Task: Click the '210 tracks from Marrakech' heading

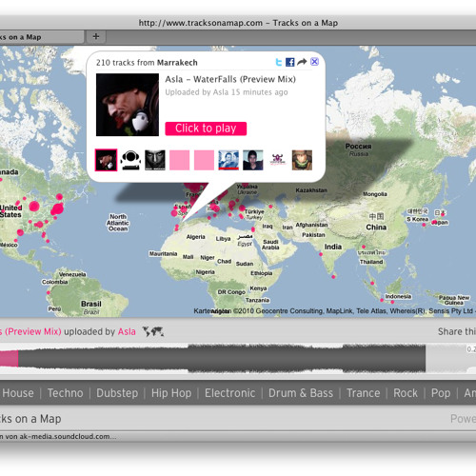Action: click(x=147, y=63)
